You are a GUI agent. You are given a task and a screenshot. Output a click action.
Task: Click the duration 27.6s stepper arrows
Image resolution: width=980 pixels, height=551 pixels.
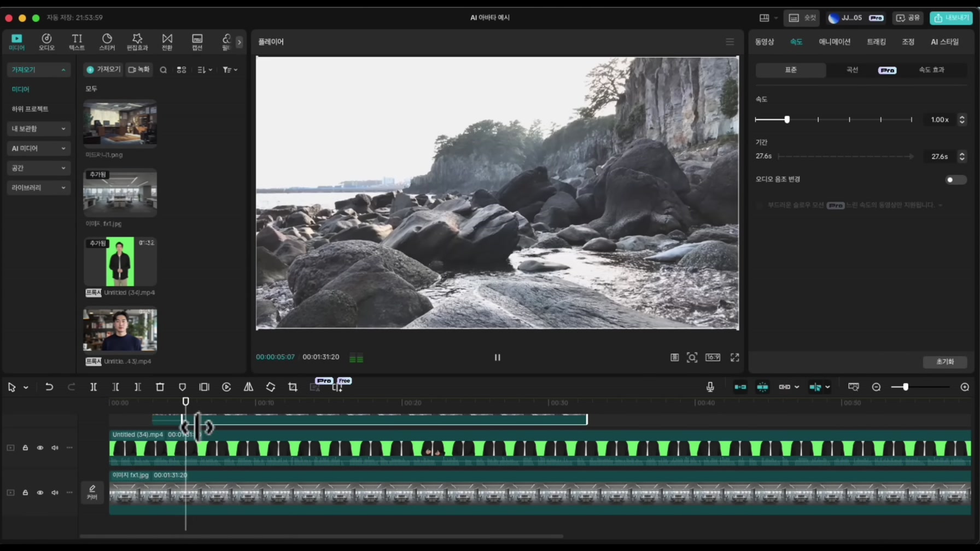(962, 156)
